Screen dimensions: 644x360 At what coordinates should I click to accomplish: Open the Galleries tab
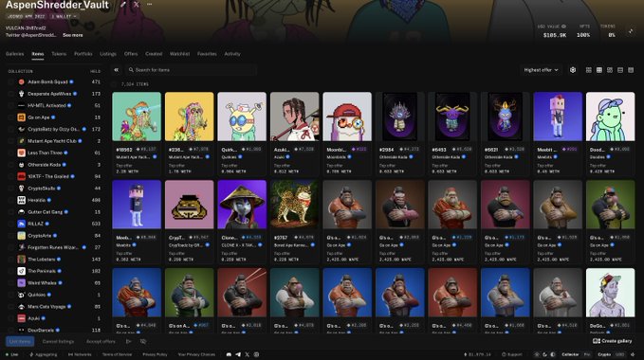15,54
